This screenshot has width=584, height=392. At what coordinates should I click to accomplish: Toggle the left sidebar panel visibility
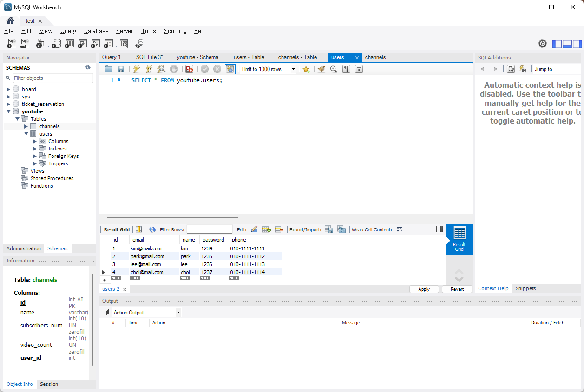pos(557,44)
